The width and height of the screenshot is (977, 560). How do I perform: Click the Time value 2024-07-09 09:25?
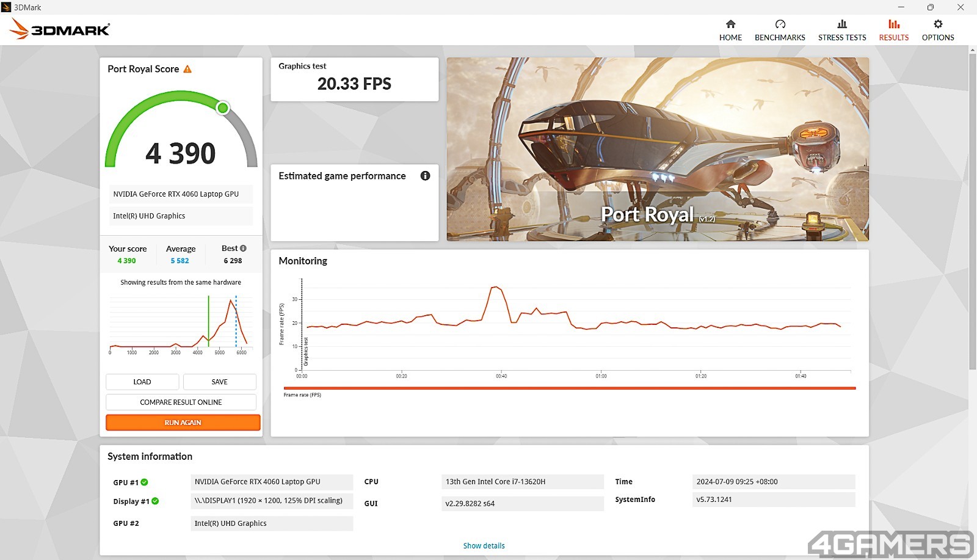[x=774, y=482]
